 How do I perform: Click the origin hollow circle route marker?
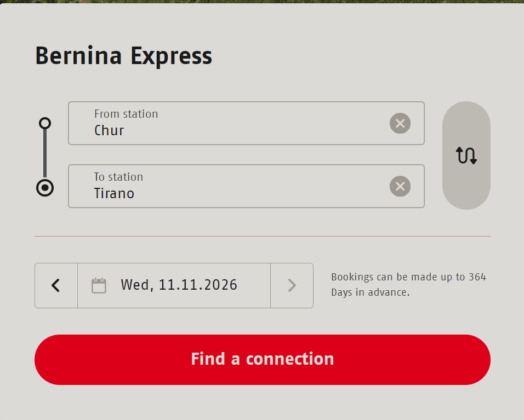45,123
